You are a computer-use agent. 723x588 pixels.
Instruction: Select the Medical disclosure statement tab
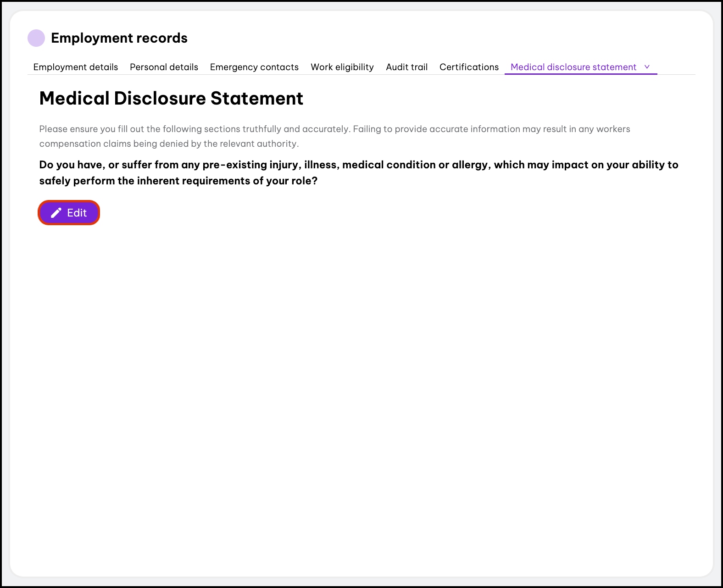573,67
